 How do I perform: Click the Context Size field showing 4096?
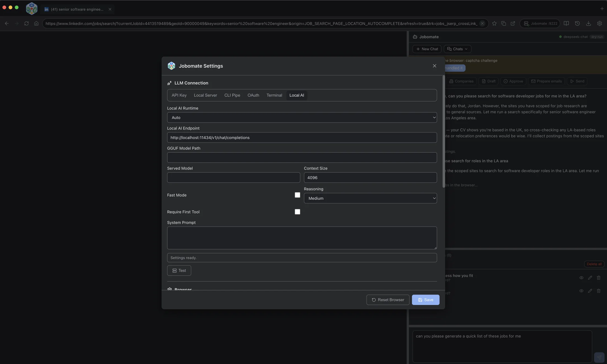tap(370, 177)
